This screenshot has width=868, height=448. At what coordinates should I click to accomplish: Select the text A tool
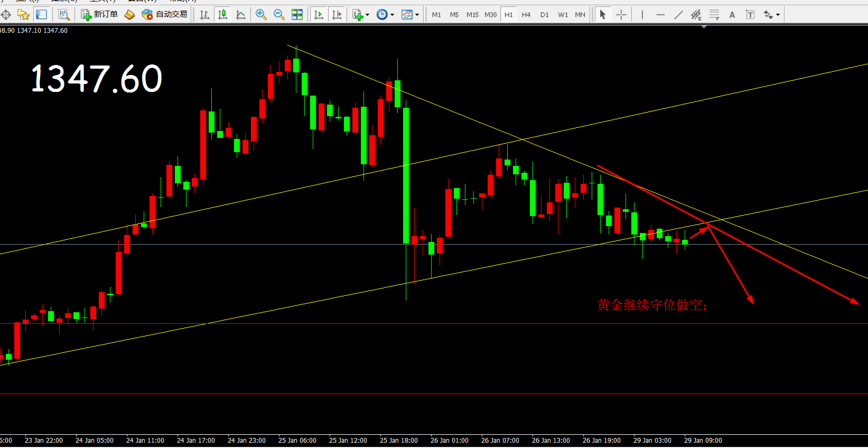732,15
